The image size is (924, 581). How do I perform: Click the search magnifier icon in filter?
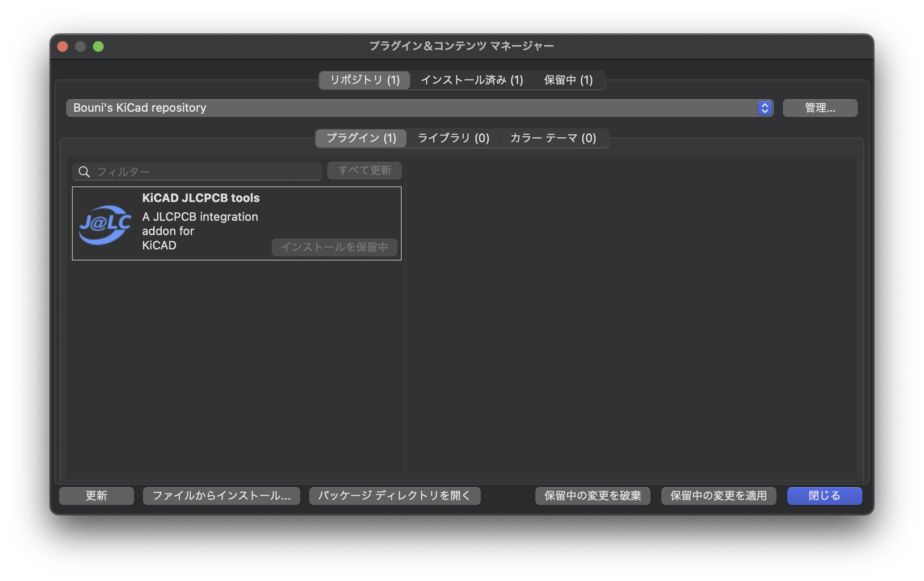click(84, 172)
